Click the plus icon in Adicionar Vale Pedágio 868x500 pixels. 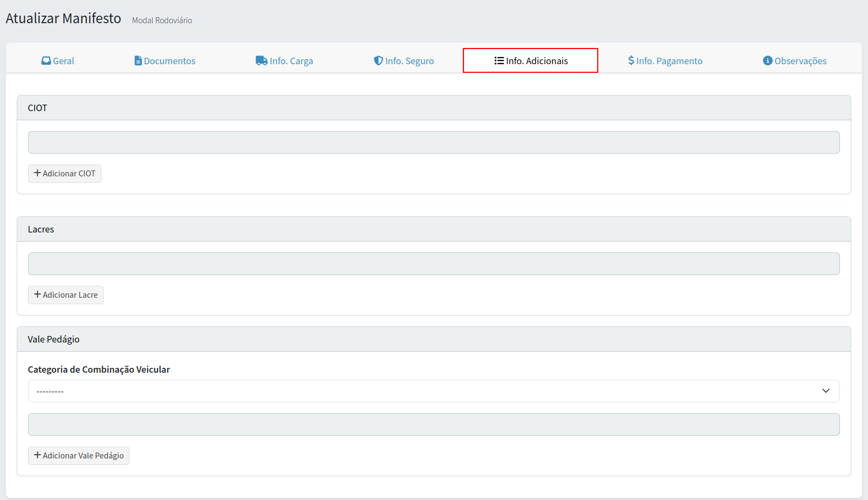[x=37, y=455]
